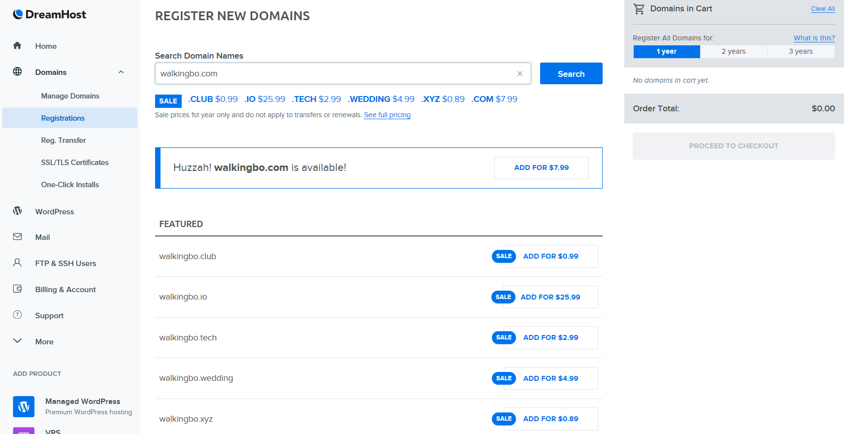This screenshot has height=434, width=868.
Task: Click the Billing & Account wallet icon
Action: click(x=17, y=289)
